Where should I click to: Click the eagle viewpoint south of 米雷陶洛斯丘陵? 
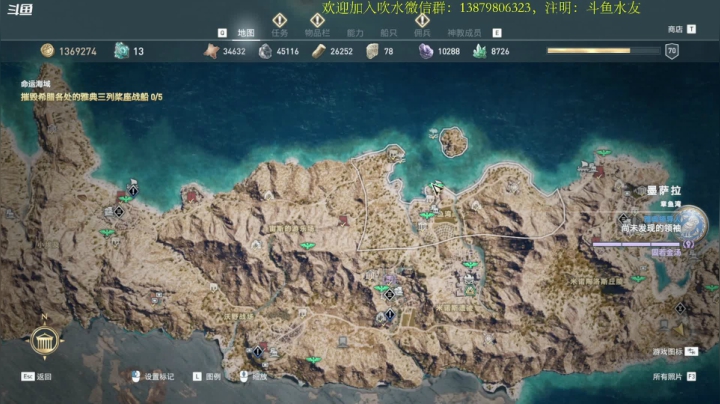coord(638,279)
